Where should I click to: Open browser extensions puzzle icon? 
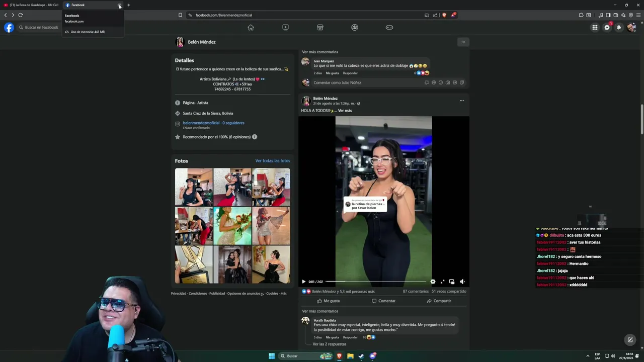581,15
